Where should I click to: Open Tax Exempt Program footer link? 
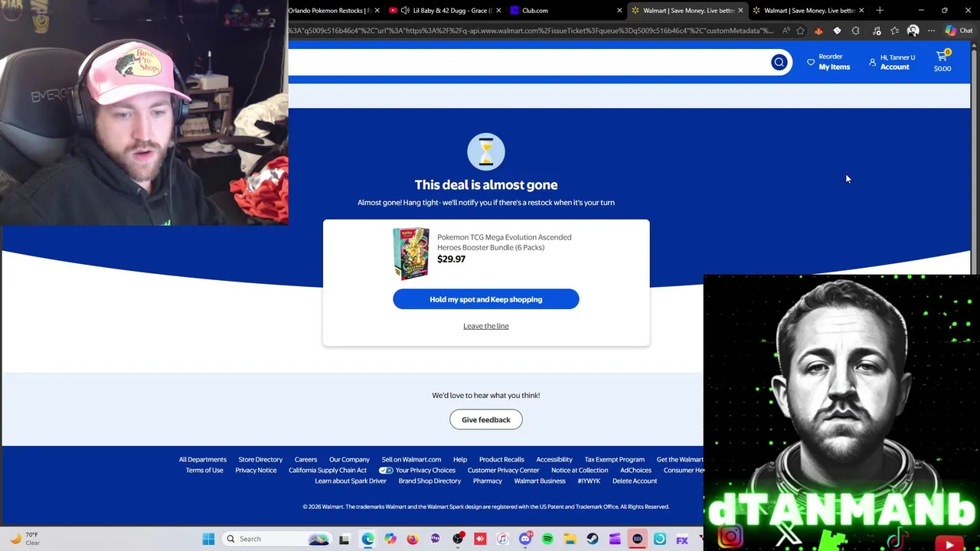pos(615,460)
